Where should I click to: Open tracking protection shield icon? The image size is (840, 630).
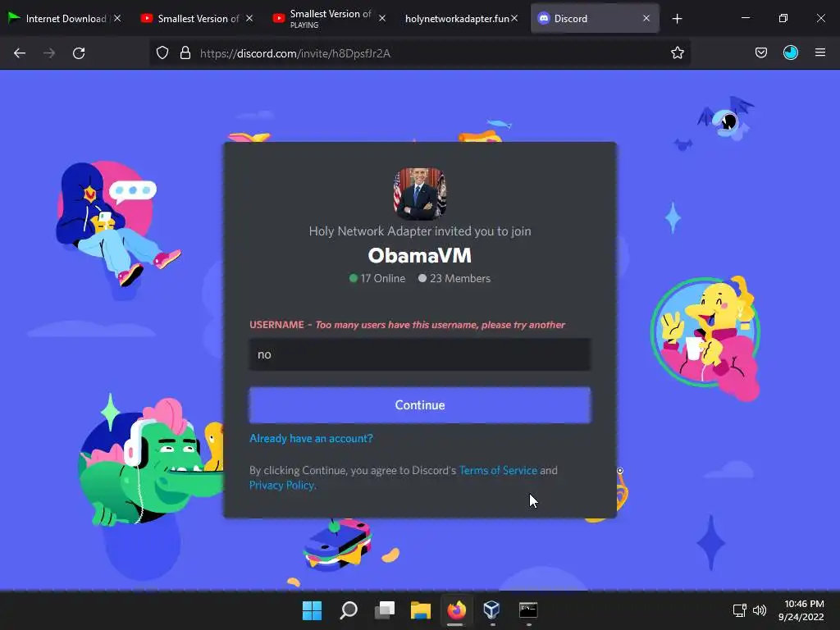click(x=162, y=53)
